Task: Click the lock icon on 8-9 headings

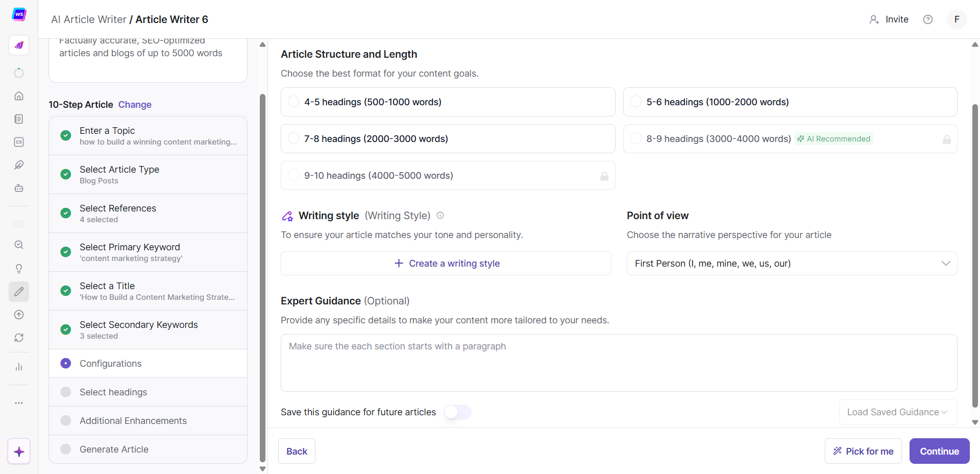Action: [x=947, y=139]
